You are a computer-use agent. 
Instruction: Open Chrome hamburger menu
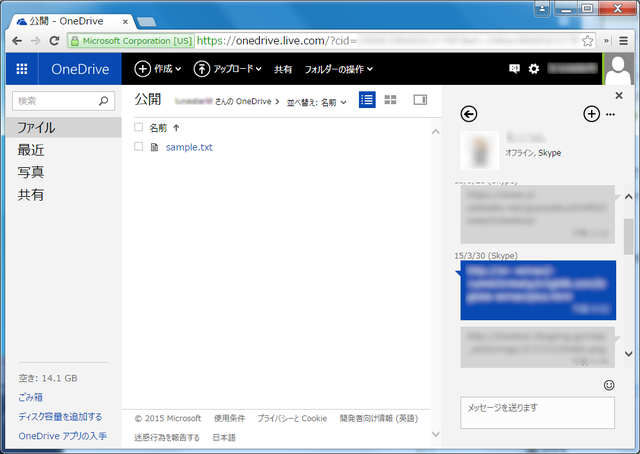click(x=623, y=41)
